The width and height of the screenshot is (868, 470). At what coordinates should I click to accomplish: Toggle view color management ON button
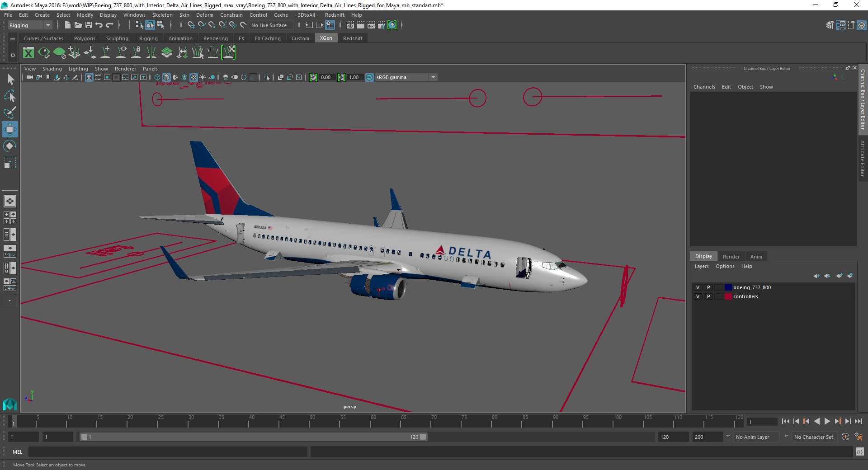(x=369, y=77)
